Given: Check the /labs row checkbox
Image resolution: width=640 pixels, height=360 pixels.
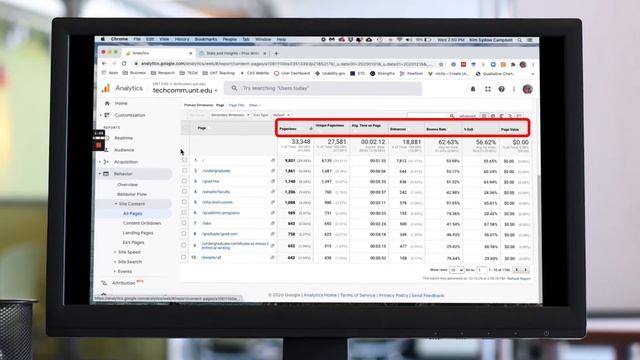Looking at the screenshot, I should (x=184, y=223).
